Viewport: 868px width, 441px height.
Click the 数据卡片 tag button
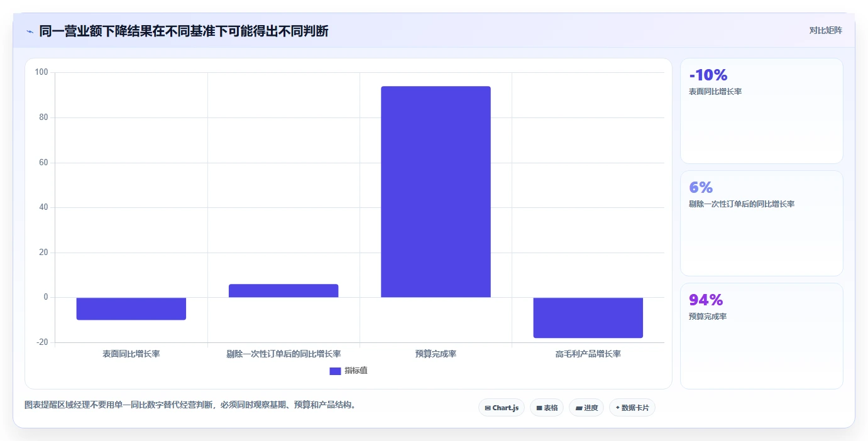coord(632,408)
